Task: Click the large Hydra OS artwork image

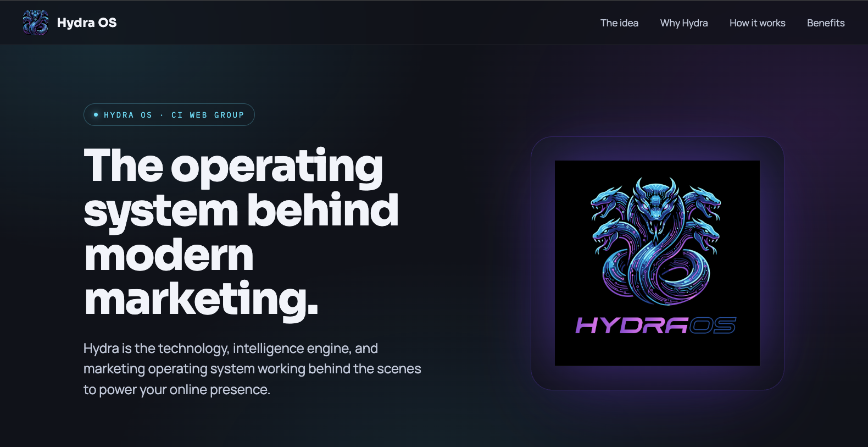Action: 657,263
